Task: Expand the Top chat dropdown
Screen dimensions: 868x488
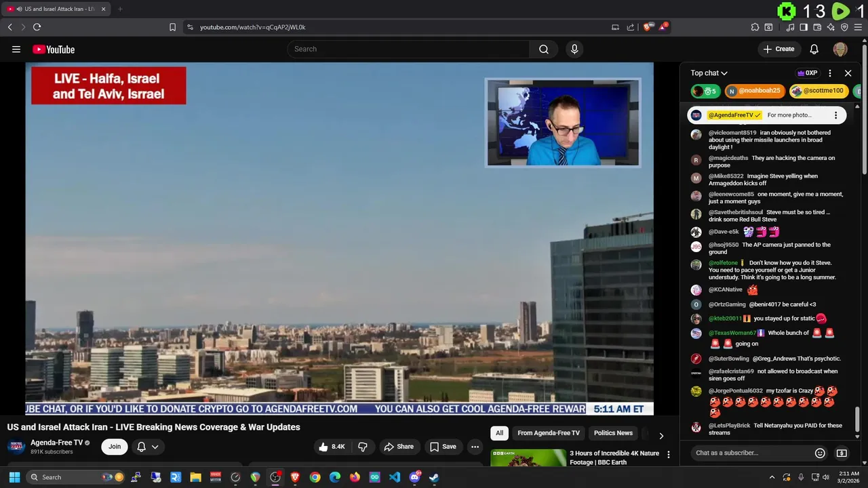Action: 709,73
